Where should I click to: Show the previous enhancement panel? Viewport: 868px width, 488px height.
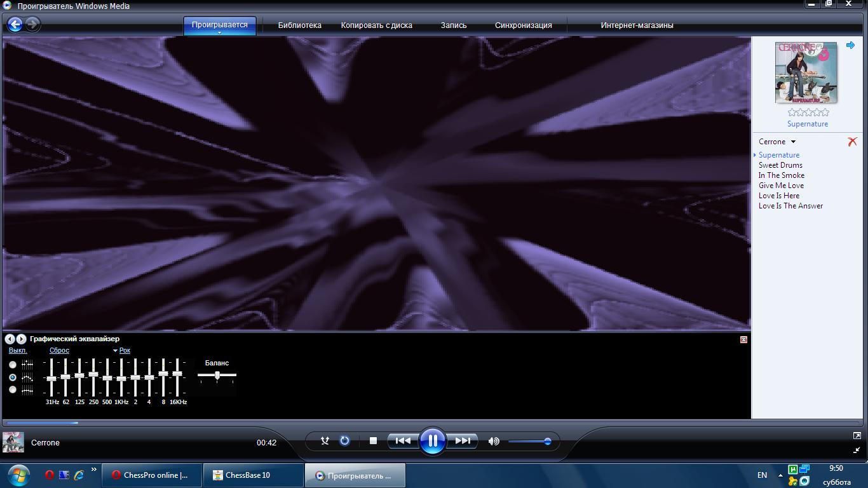pos(10,339)
